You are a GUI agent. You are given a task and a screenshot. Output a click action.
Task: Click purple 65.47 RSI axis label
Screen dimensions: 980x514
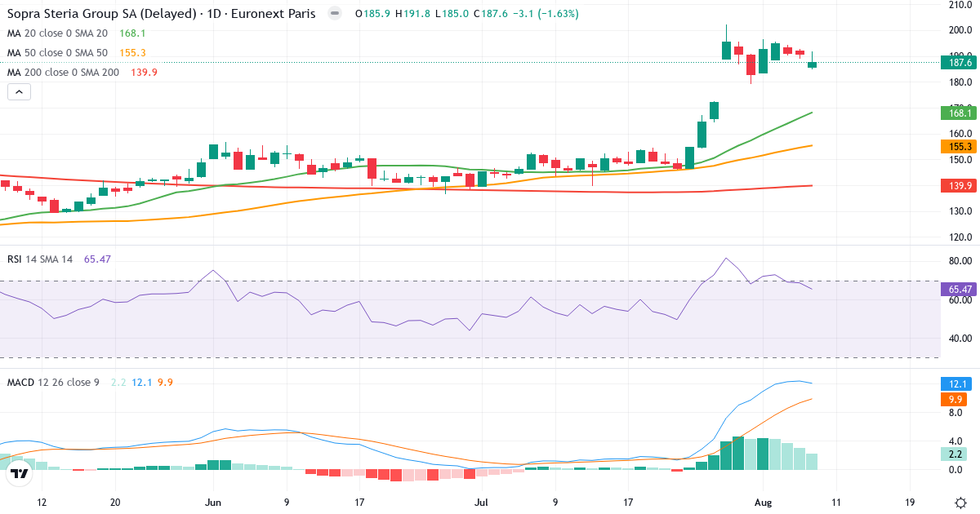coord(958,290)
